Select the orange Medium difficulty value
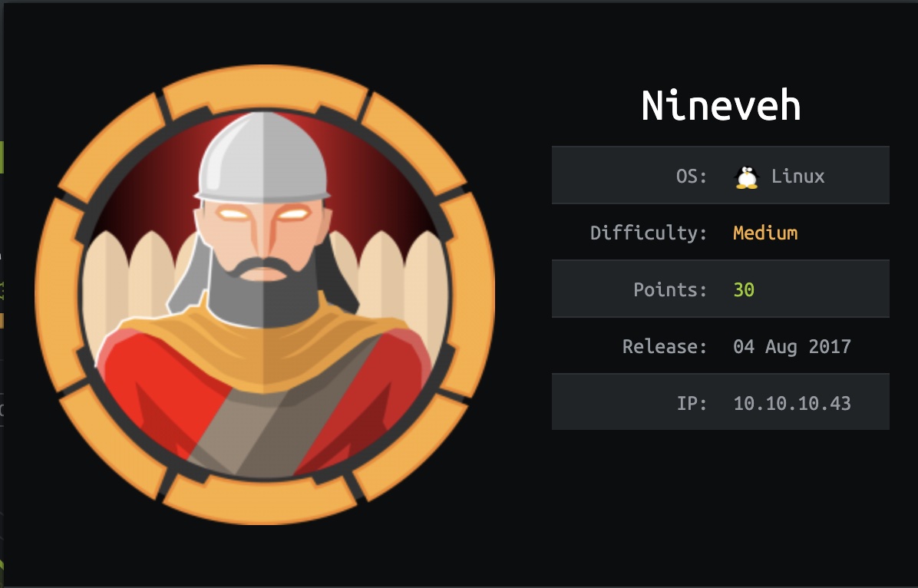Image resolution: width=918 pixels, height=588 pixels. click(x=765, y=233)
